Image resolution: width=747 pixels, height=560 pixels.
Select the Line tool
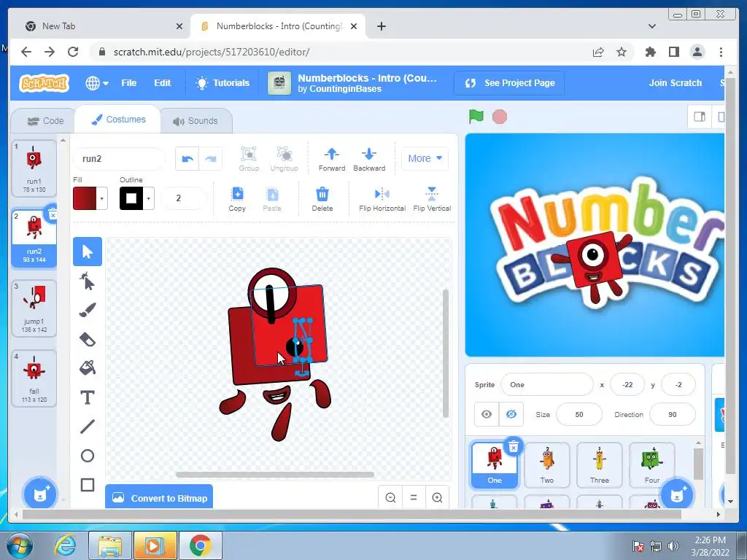tap(88, 426)
